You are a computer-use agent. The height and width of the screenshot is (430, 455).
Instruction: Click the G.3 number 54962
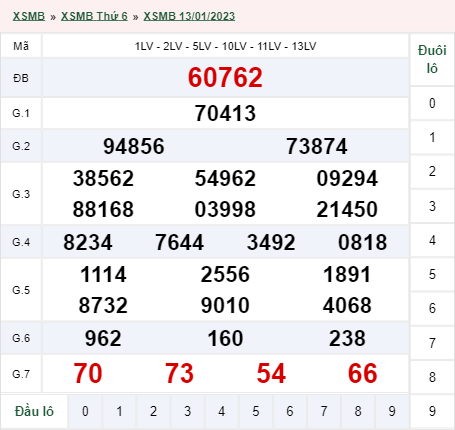[225, 178]
